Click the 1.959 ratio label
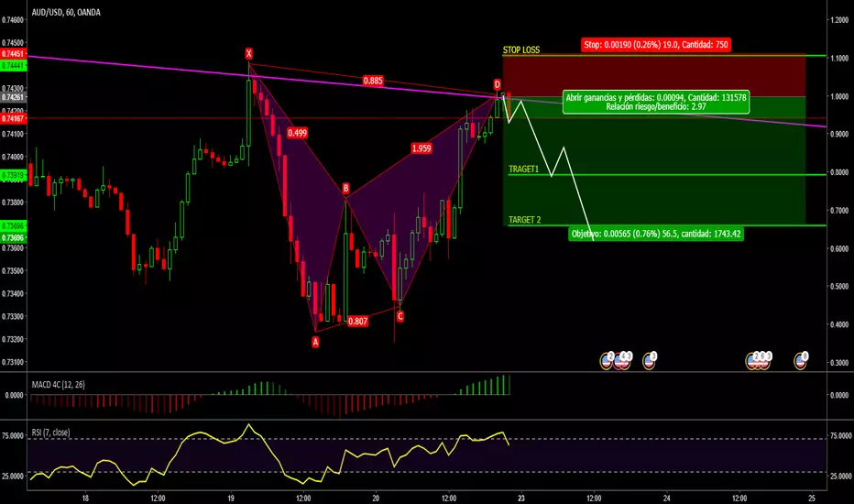Viewport: 854px width, 504px height. pyautogui.click(x=422, y=148)
